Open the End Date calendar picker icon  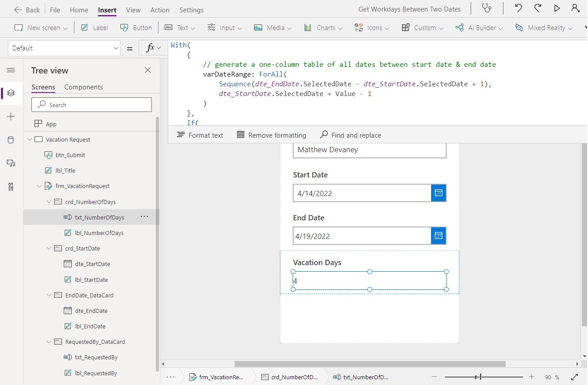pos(438,235)
